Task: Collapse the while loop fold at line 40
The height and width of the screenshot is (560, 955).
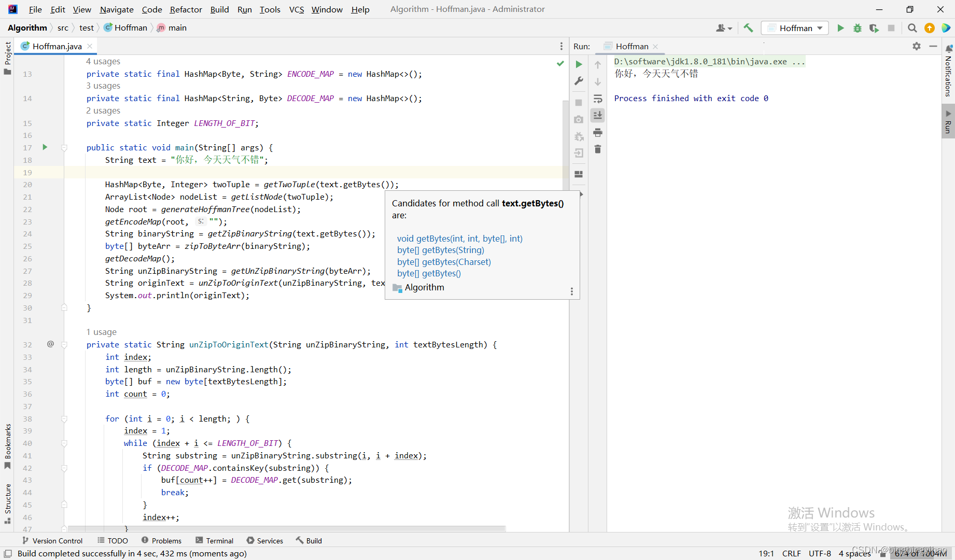Action: point(64,443)
